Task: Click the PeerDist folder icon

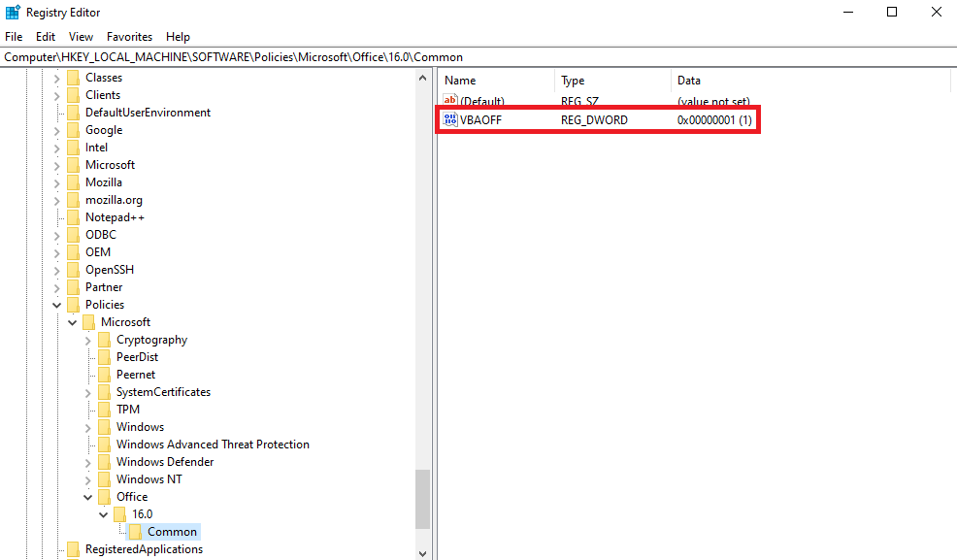Action: coord(105,357)
